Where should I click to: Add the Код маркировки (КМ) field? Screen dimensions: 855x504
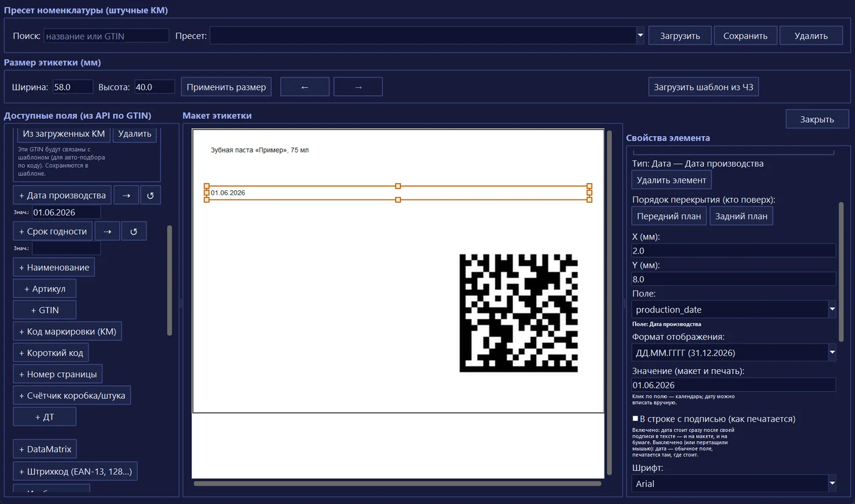[x=67, y=331]
